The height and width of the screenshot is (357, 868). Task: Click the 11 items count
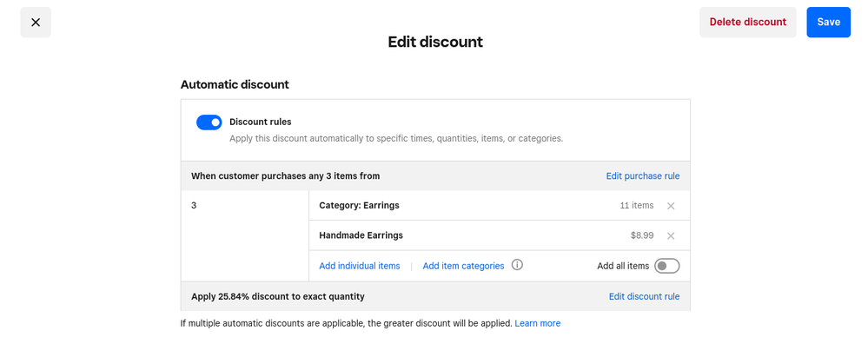(x=636, y=206)
